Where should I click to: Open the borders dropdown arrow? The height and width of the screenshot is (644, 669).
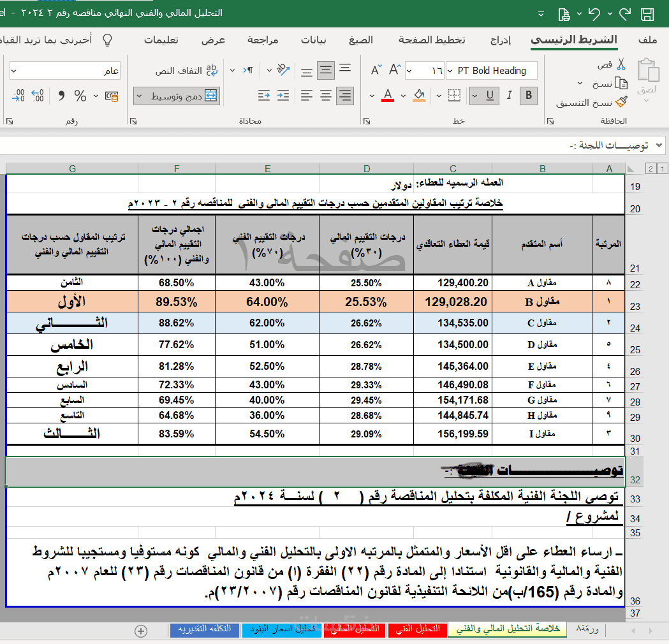(x=439, y=96)
